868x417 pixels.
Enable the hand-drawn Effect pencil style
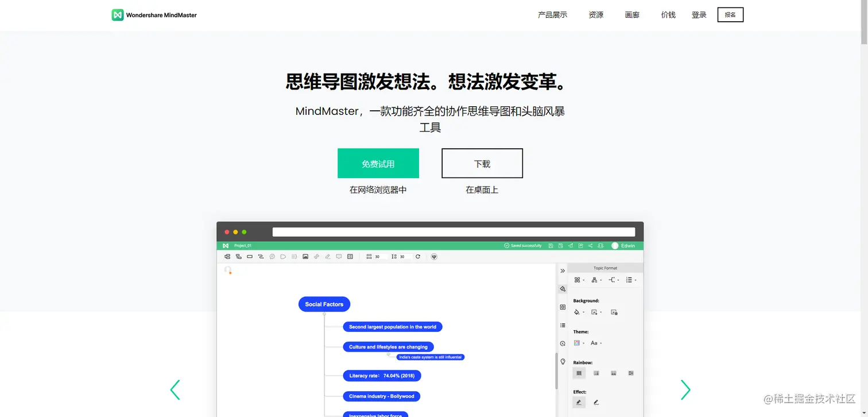click(x=596, y=402)
